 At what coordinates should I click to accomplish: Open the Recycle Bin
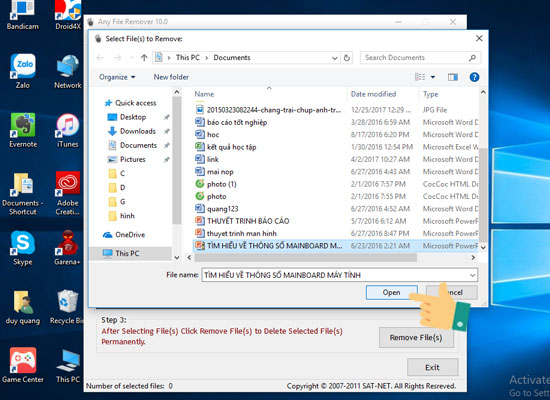point(67,307)
